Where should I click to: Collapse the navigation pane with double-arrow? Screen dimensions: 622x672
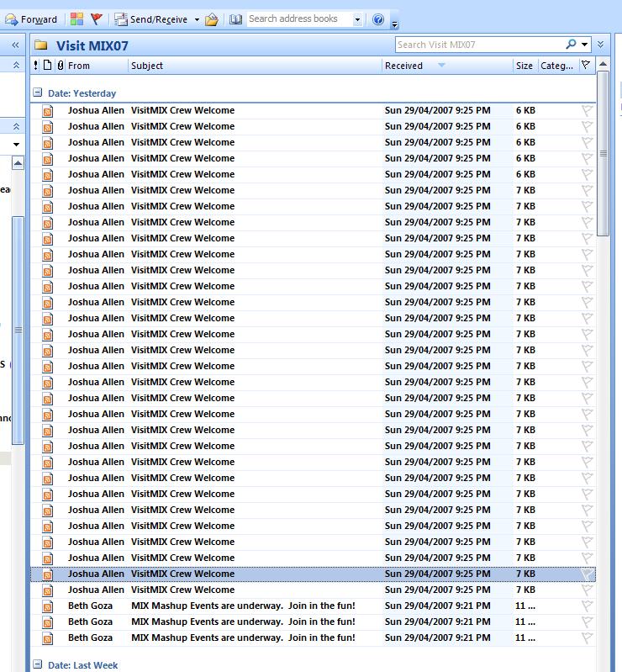[x=15, y=45]
